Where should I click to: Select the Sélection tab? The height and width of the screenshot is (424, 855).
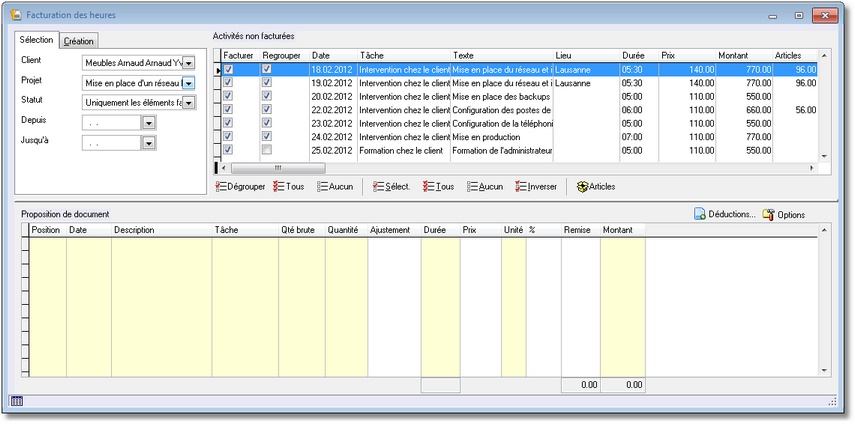37,40
